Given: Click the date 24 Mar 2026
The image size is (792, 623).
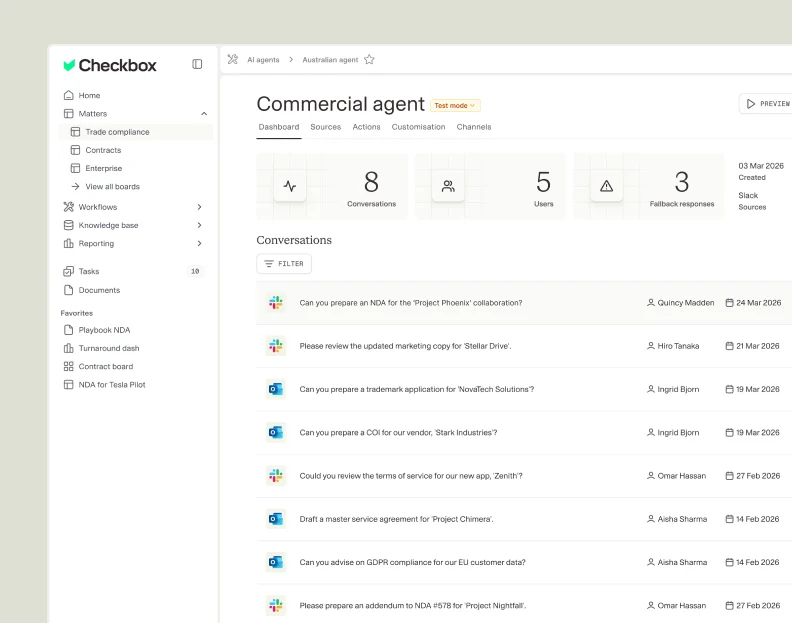Looking at the screenshot, I should [x=758, y=303].
